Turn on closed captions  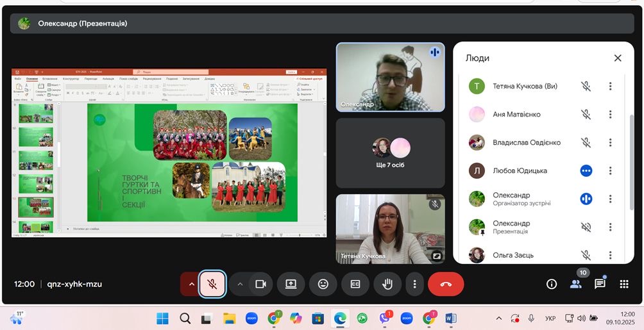(x=355, y=284)
